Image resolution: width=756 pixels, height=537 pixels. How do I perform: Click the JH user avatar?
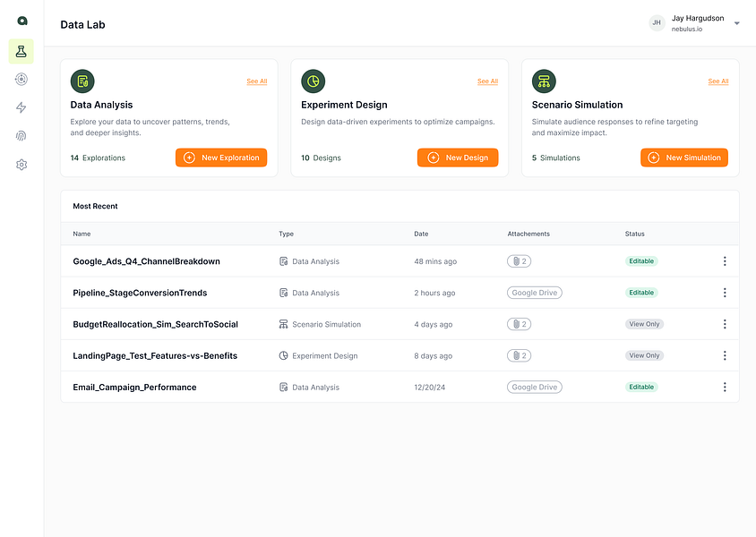click(657, 22)
